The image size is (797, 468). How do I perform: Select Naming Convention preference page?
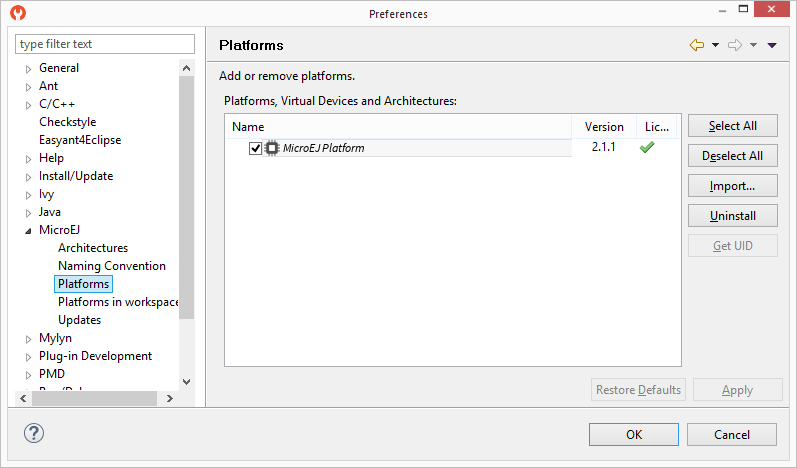(112, 266)
